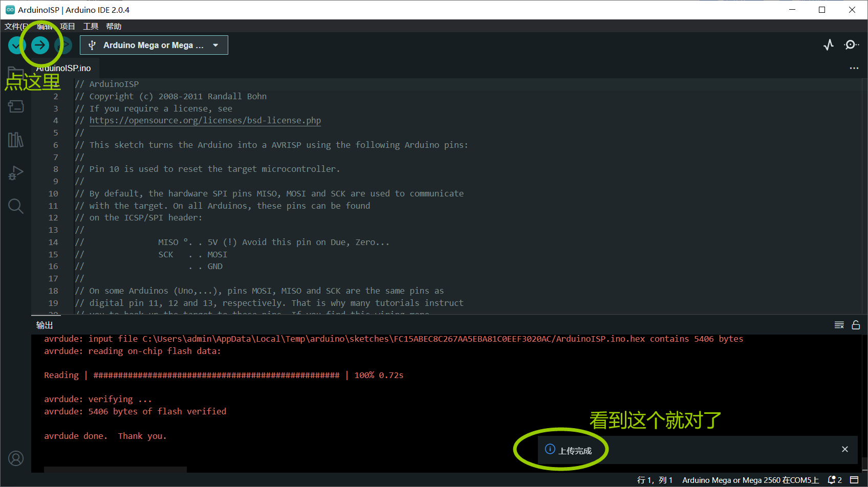Click the 'By default, the hardware SPI pins' line
The height and width of the screenshot is (487, 868).
coord(269,194)
